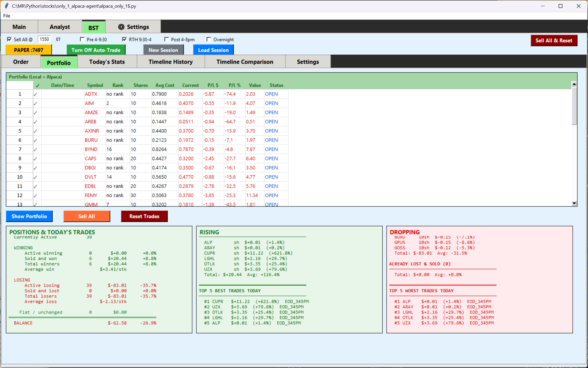Select the BST tab
This screenshot has width=588, height=368.
coord(94,28)
